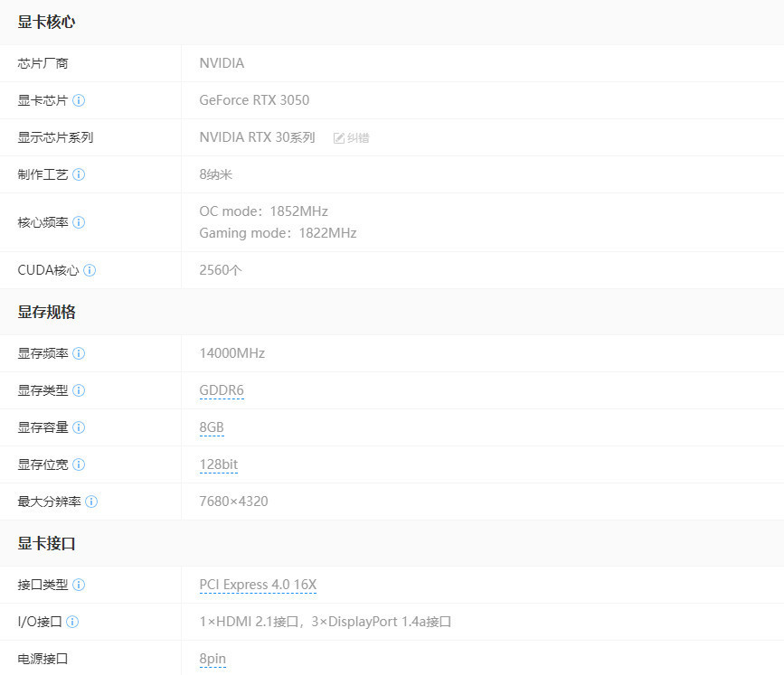Click info icon next to I/O接口
The width and height of the screenshot is (784, 675).
[x=72, y=622]
